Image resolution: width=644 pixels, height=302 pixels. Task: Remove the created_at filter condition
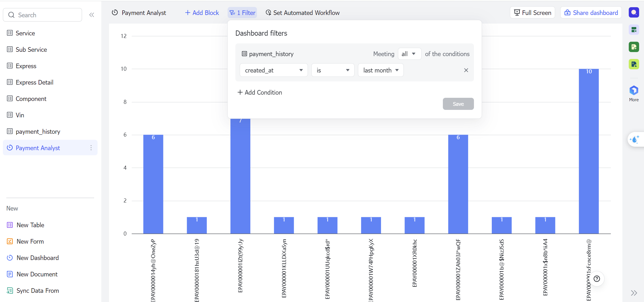click(x=466, y=70)
